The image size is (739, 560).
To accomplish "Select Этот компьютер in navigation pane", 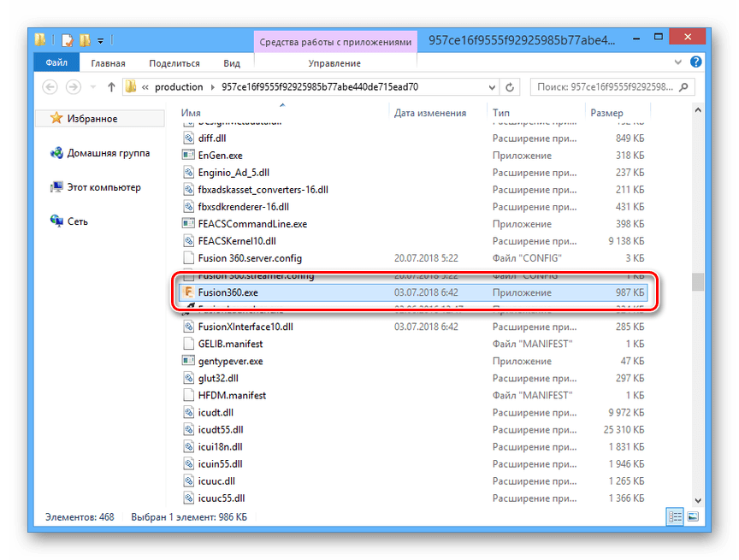I will [x=103, y=187].
